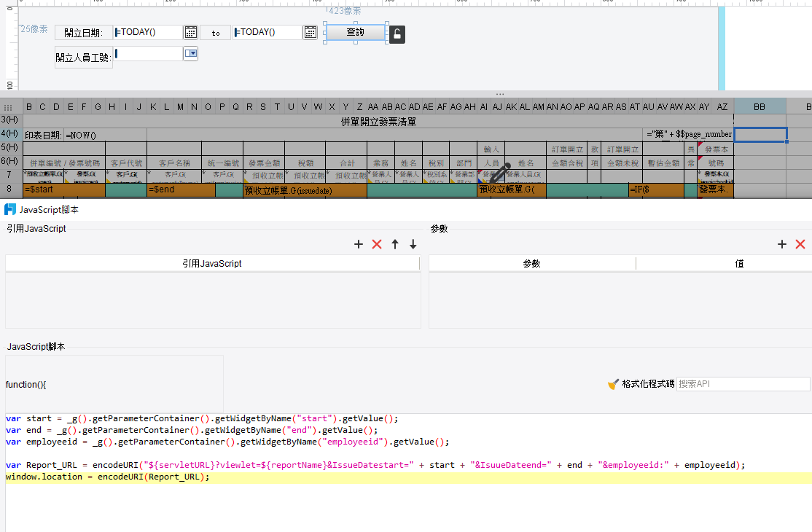This screenshot has height=532, width=812.
Task: Add a new 參數 row with plus icon
Action: tap(782, 244)
